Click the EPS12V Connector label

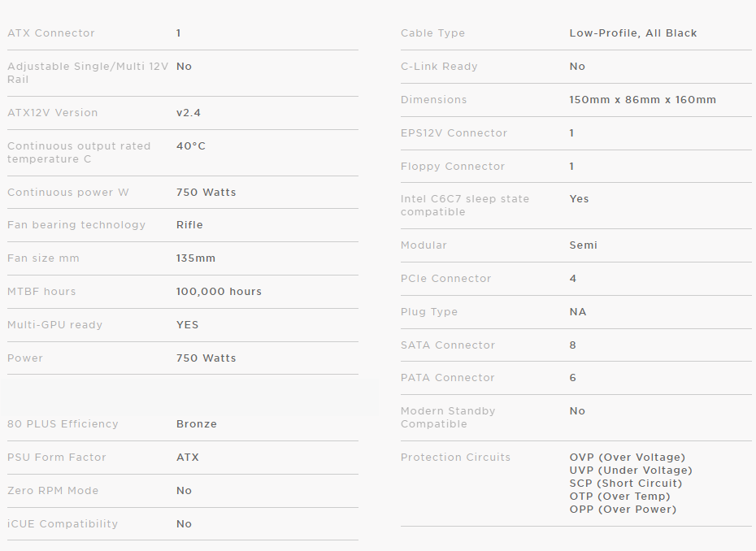coord(454,133)
